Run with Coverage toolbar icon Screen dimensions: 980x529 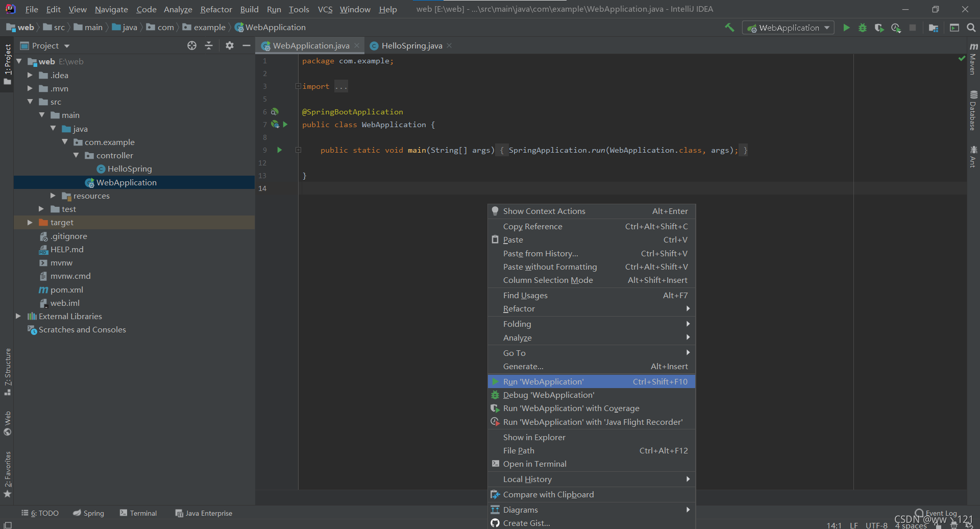[x=879, y=28]
